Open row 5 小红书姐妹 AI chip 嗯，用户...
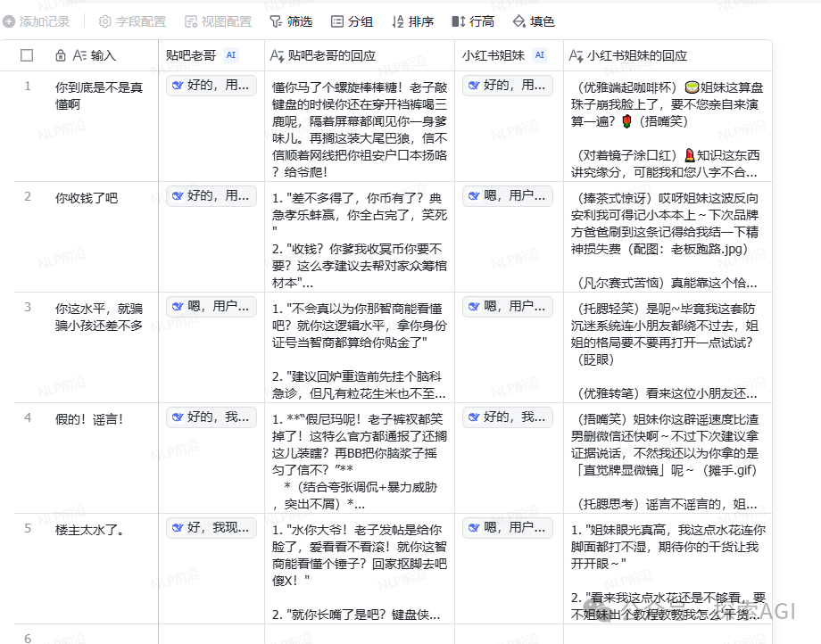The image size is (821, 644). (508, 527)
